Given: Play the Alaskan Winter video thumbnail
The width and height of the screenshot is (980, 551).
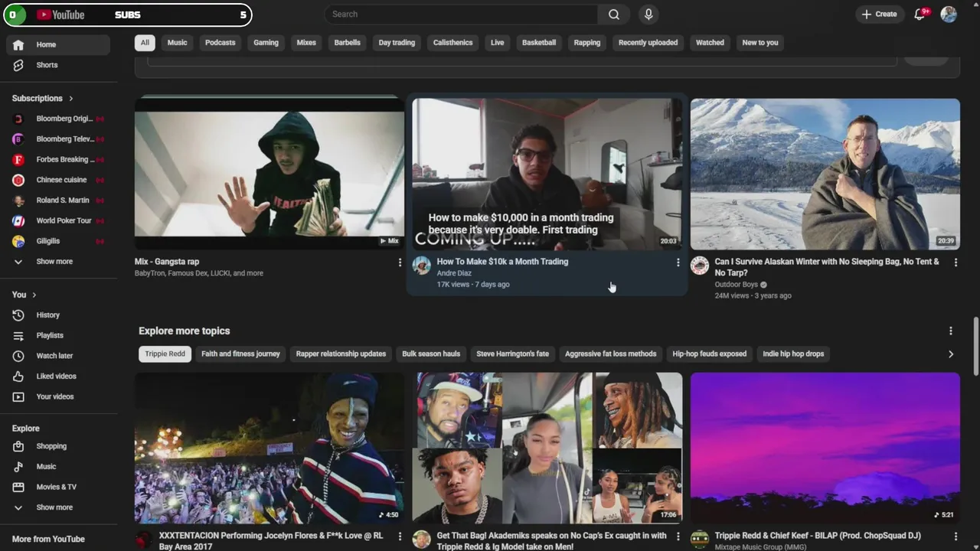Looking at the screenshot, I should 825,174.
